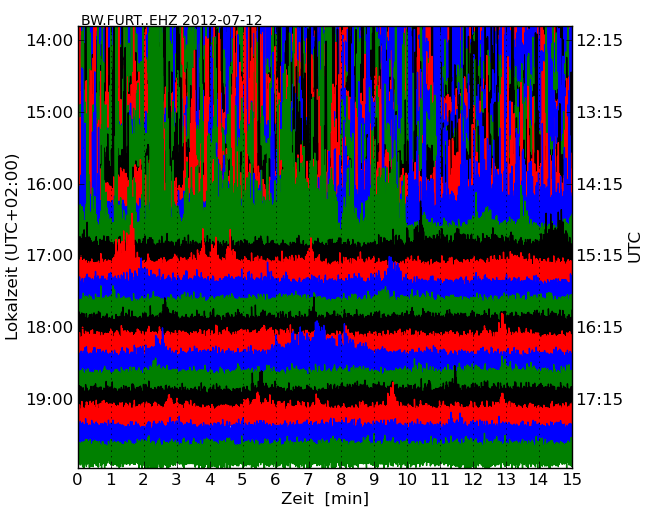Click the plot title BW.FURT..EHZ 2012-07-12

tap(171, 20)
